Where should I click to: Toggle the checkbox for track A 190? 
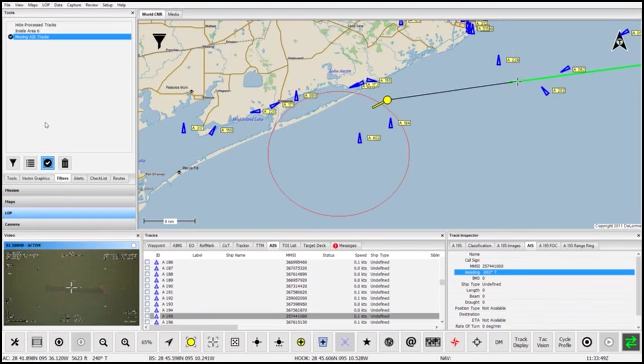click(147, 286)
